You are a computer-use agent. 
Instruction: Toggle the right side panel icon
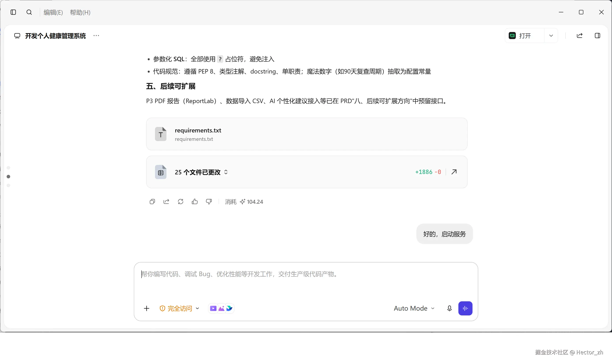pyautogui.click(x=597, y=36)
